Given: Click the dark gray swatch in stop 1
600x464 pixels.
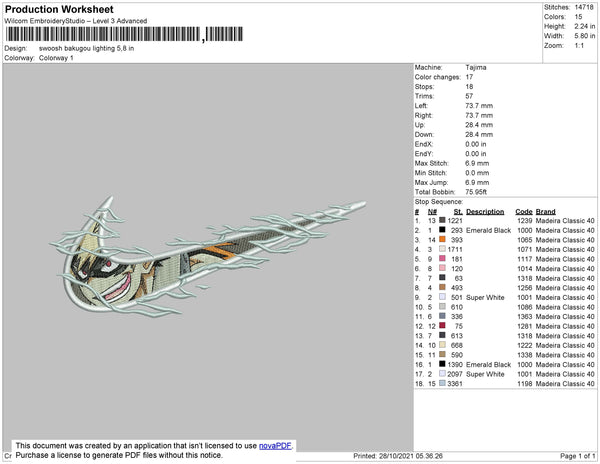Looking at the screenshot, I should pyautogui.click(x=442, y=220).
